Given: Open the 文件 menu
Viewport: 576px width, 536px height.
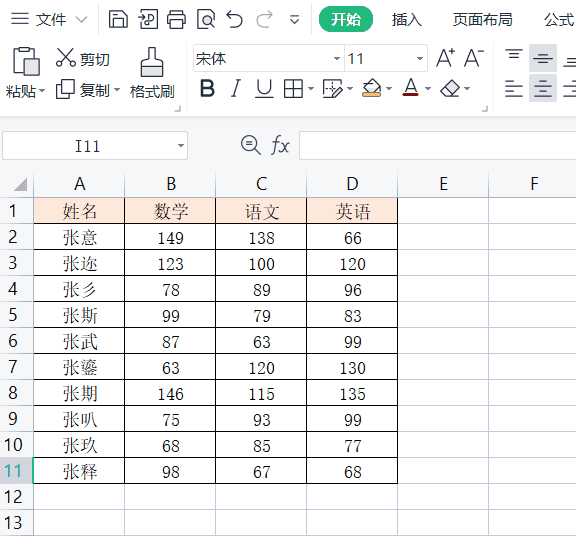Looking at the screenshot, I should pyautogui.click(x=51, y=19).
